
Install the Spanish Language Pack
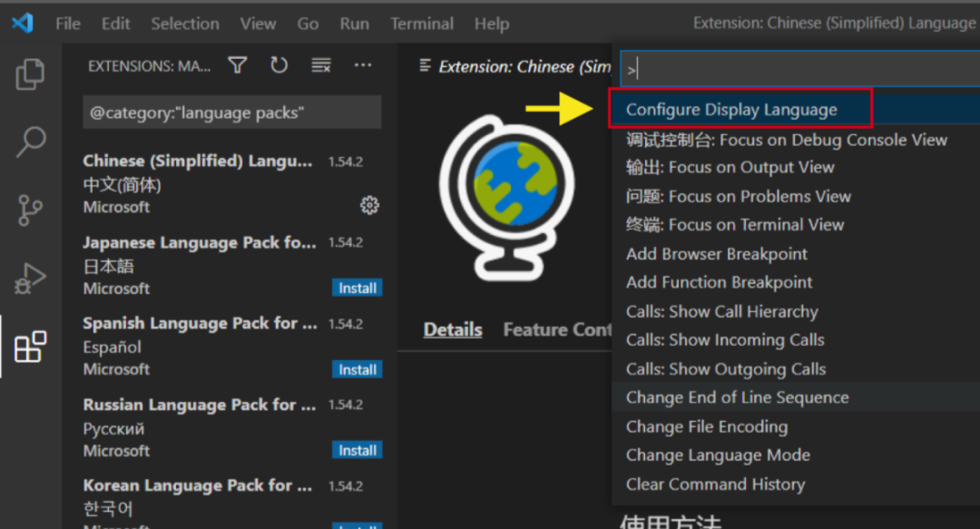pyautogui.click(x=357, y=369)
